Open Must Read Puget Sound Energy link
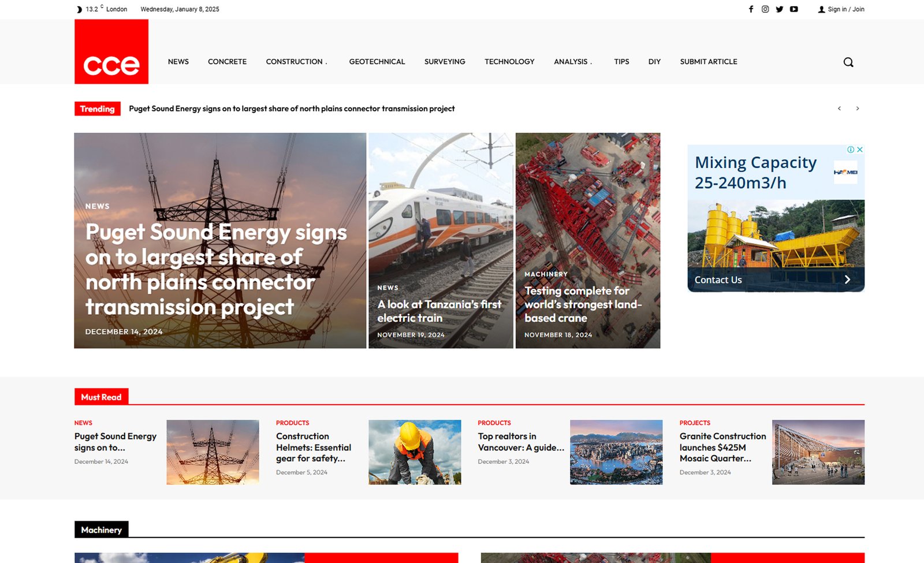The height and width of the screenshot is (563, 924). pyautogui.click(x=115, y=442)
